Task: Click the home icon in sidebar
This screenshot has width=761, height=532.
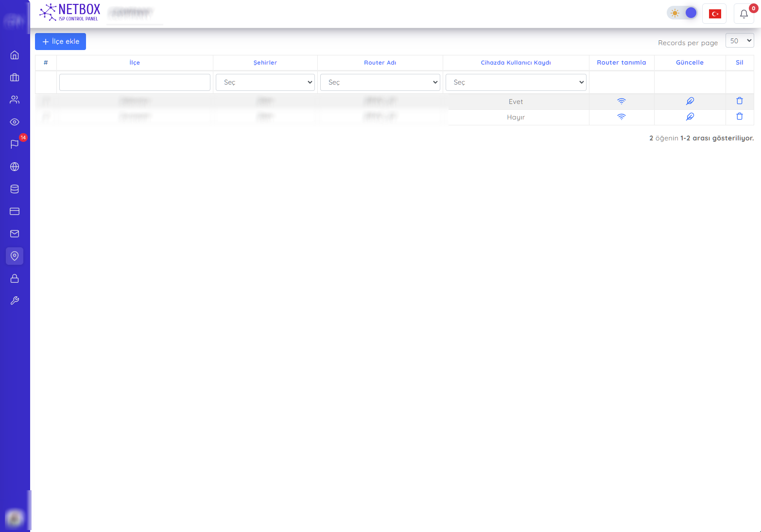Action: (x=15, y=55)
